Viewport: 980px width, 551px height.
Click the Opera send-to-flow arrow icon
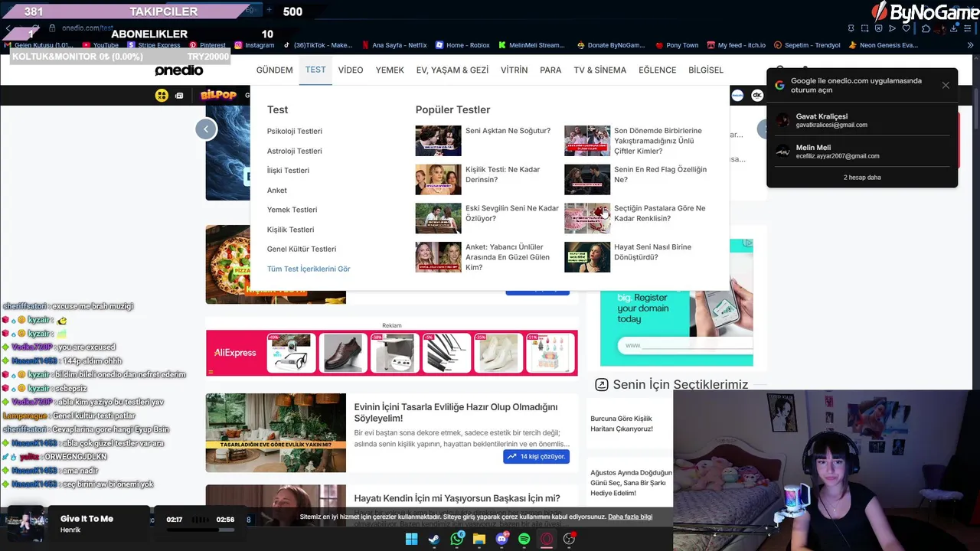893,28
